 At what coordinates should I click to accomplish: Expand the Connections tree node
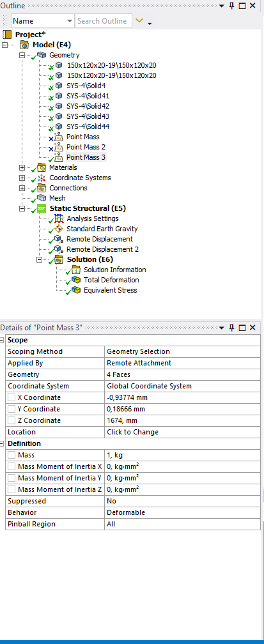22,188
